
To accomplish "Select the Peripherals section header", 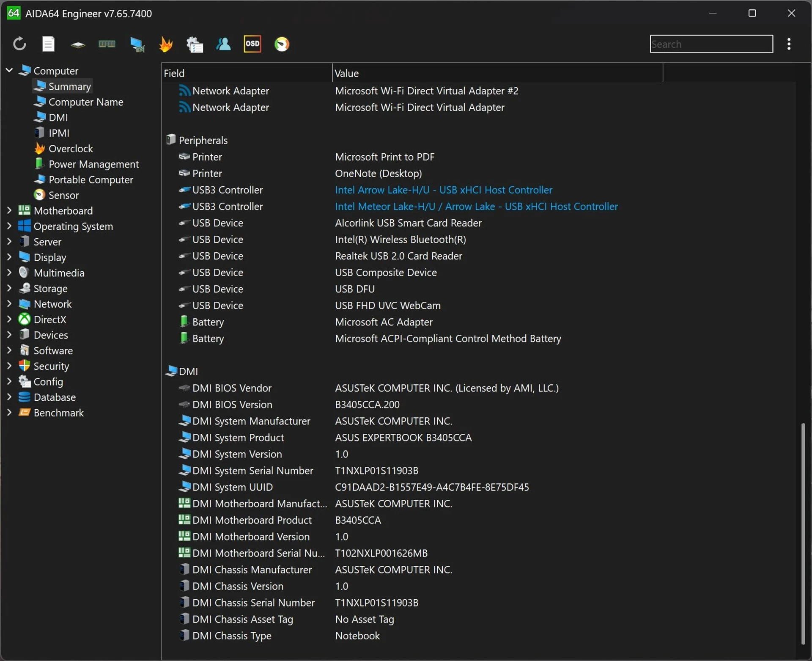I will click(x=197, y=140).
